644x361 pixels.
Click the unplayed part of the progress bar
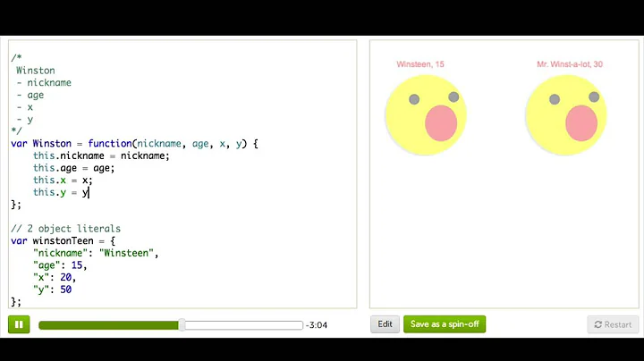coord(243,325)
